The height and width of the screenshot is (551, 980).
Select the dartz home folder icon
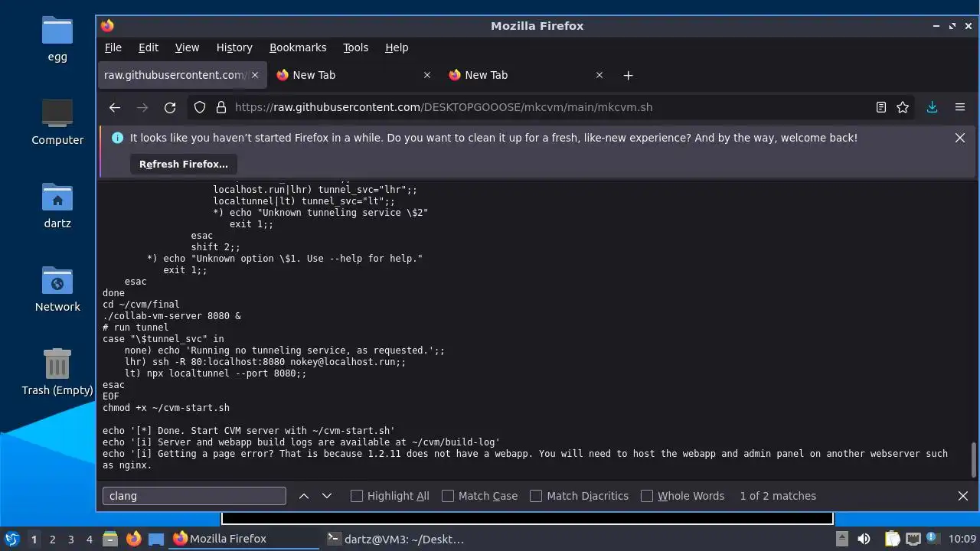coord(57,206)
